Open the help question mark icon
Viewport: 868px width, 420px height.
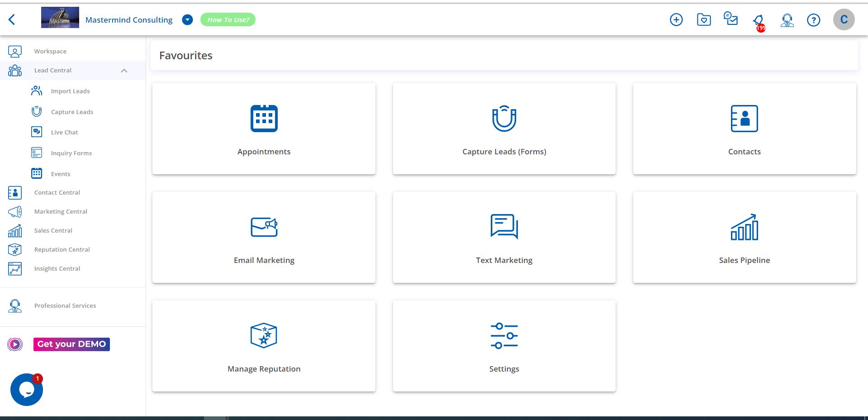(x=814, y=20)
